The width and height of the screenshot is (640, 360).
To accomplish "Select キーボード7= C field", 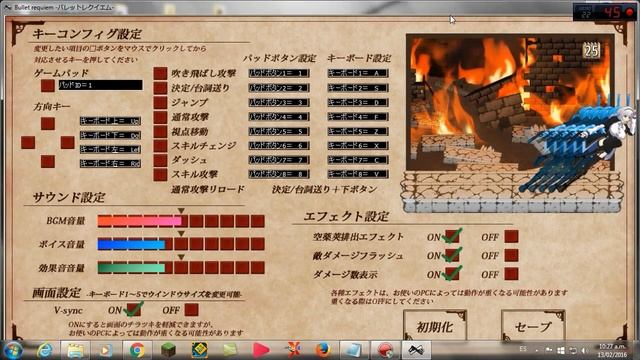I will click(358, 160).
